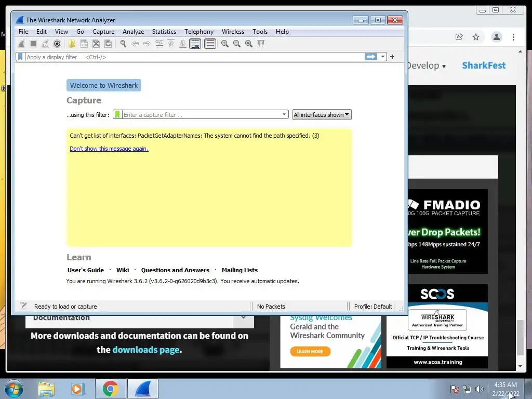This screenshot has height=399, width=532.
Task: Open Questions and Answers link
Action: pyautogui.click(x=175, y=270)
